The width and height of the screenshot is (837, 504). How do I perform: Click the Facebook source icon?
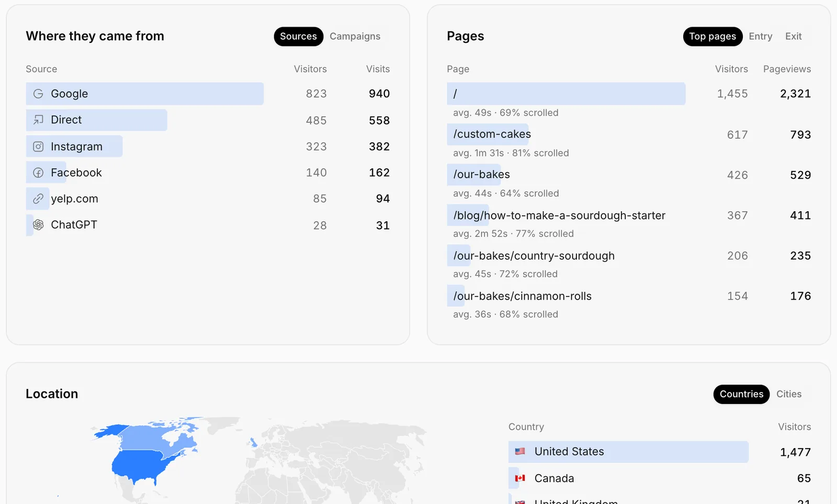point(38,173)
